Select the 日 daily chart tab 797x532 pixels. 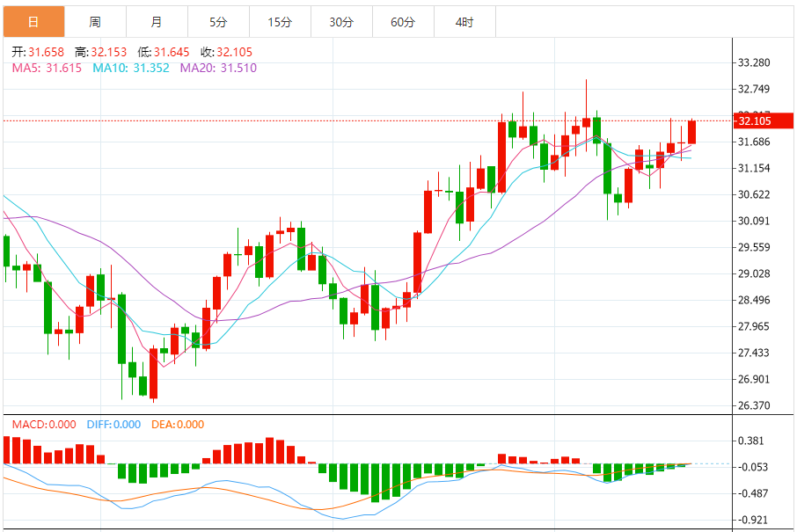pos(33,22)
